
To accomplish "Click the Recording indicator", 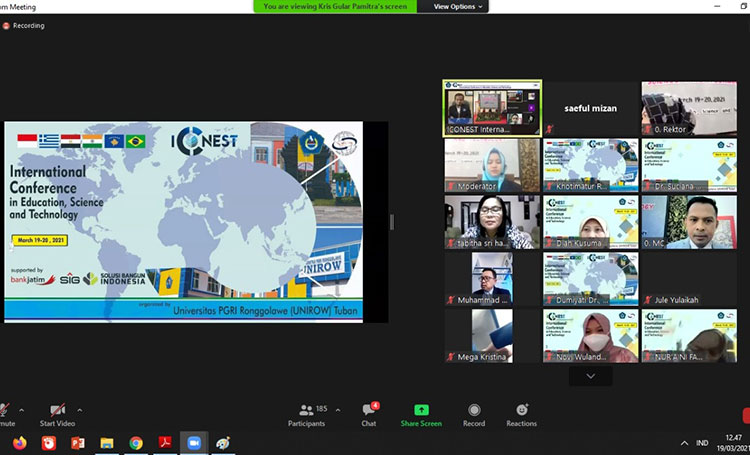I will point(24,26).
